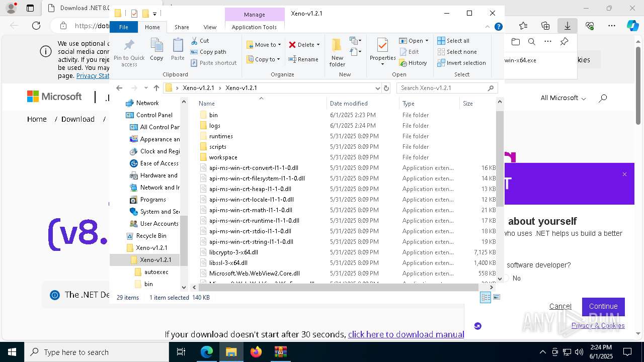644x362 pixels.
Task: Open Edge Favorites star icon
Action: point(523,26)
